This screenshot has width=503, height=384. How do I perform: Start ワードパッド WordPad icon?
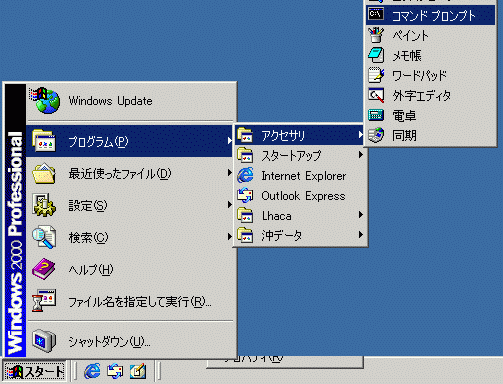(x=376, y=75)
